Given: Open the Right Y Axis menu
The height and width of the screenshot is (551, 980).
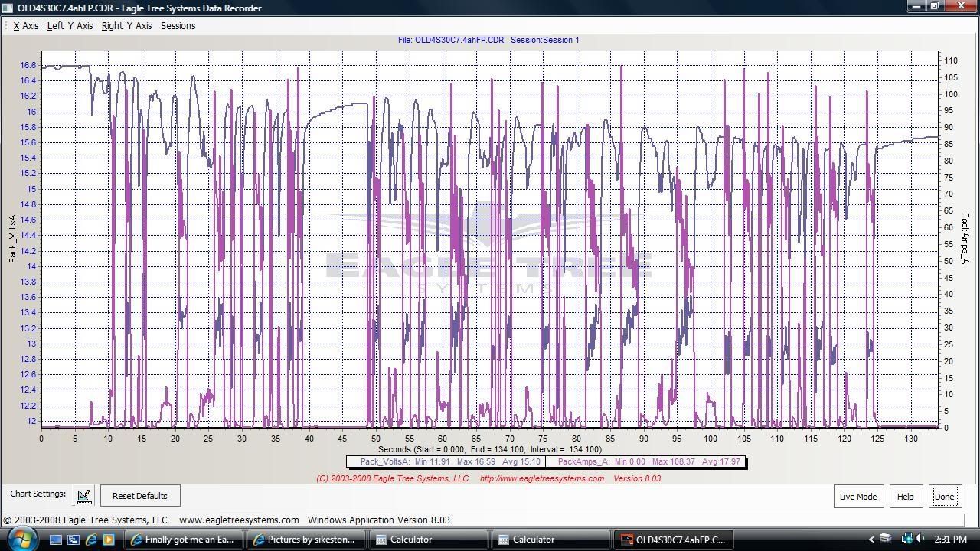Looking at the screenshot, I should click(x=126, y=26).
